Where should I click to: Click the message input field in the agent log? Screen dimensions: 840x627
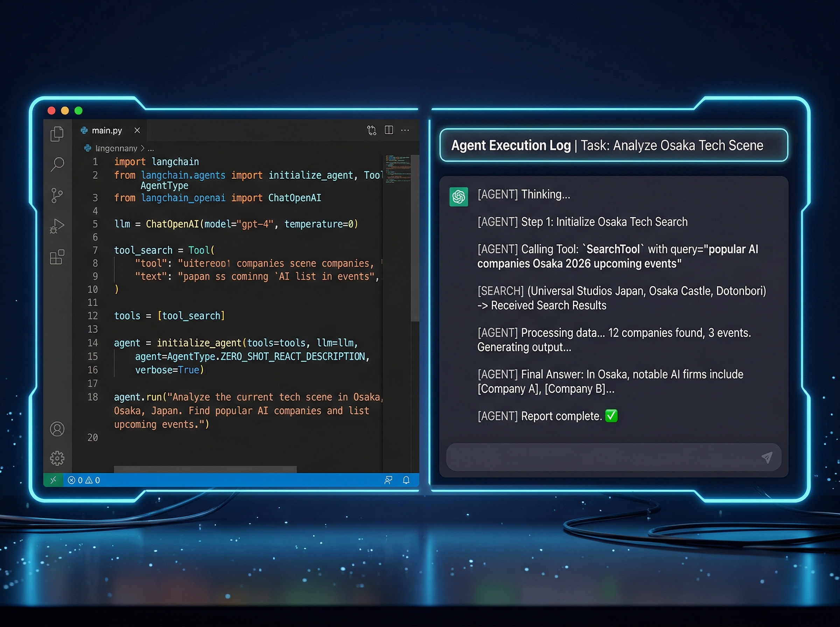[614, 457]
